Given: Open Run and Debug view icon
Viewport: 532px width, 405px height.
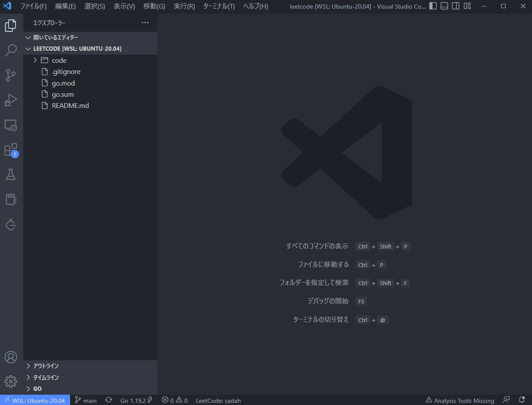Looking at the screenshot, I should pyautogui.click(x=11, y=100).
